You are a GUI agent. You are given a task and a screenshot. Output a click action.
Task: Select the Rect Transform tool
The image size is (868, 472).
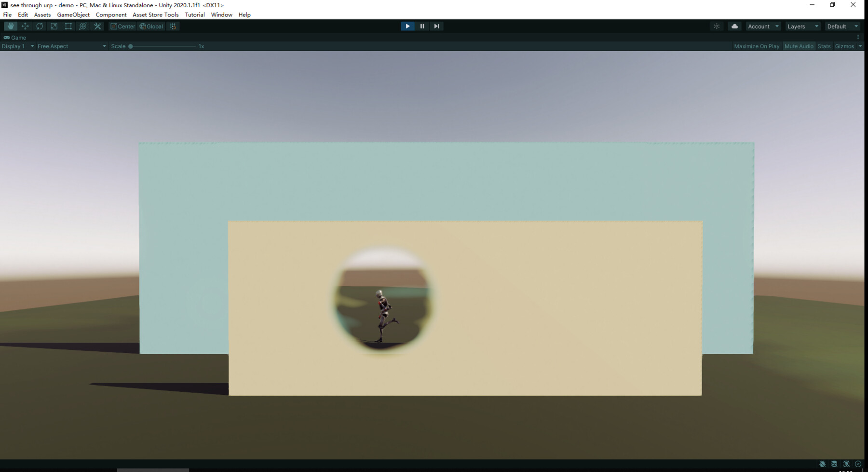pos(68,26)
